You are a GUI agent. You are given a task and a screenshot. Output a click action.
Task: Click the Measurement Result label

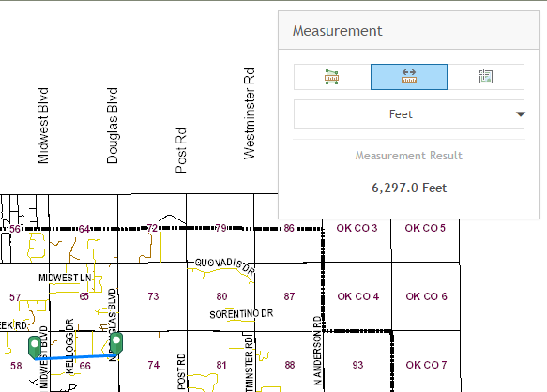(x=409, y=156)
